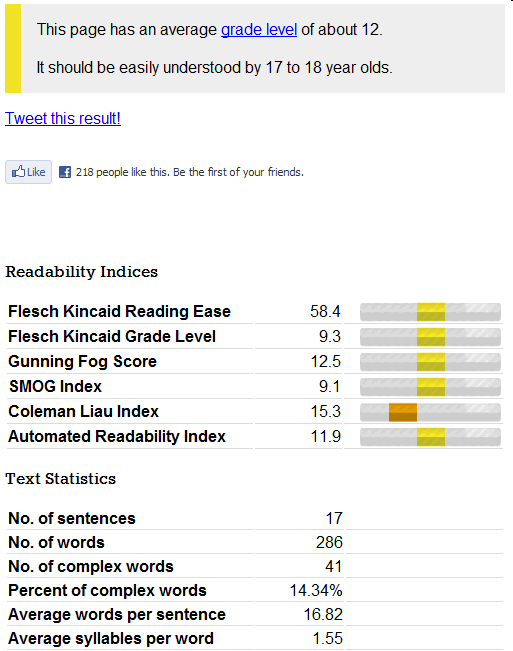Click the SMOG Index indicator bar
This screenshot has width=513, height=651.
pos(430,387)
